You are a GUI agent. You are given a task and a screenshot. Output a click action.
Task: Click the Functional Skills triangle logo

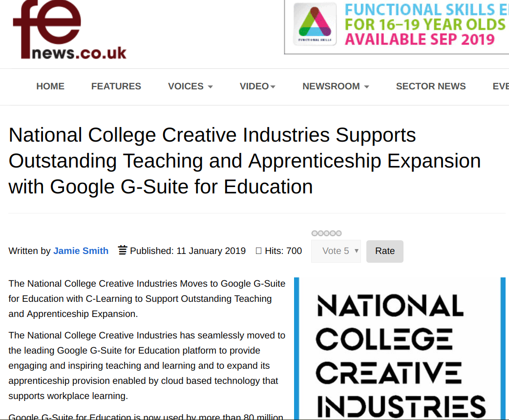[x=315, y=24]
